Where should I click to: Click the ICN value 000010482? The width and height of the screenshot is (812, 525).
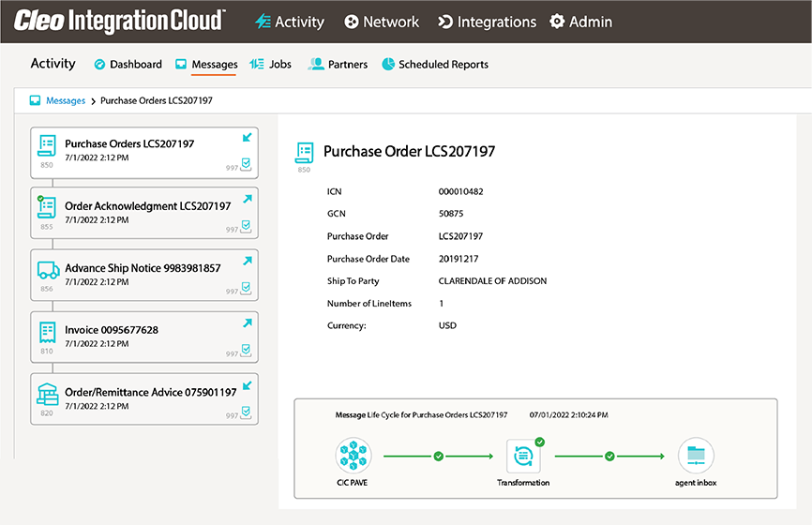click(461, 191)
